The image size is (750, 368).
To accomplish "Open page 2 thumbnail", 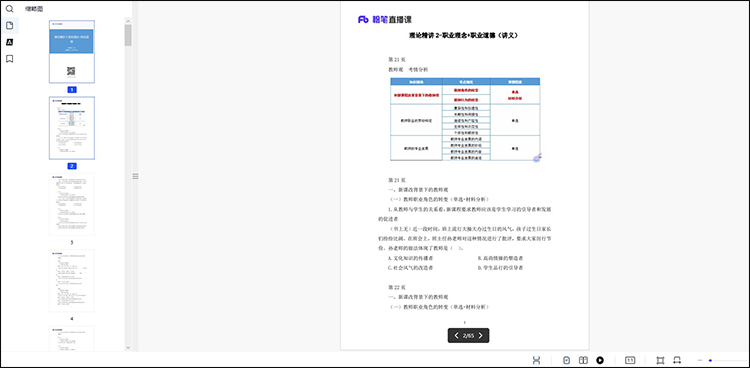I will click(x=72, y=128).
